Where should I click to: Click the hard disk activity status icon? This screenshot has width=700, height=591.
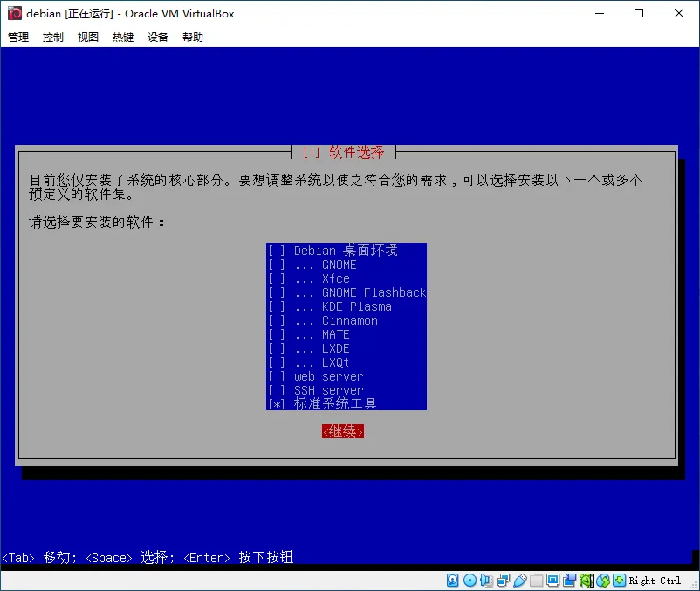(x=452, y=581)
